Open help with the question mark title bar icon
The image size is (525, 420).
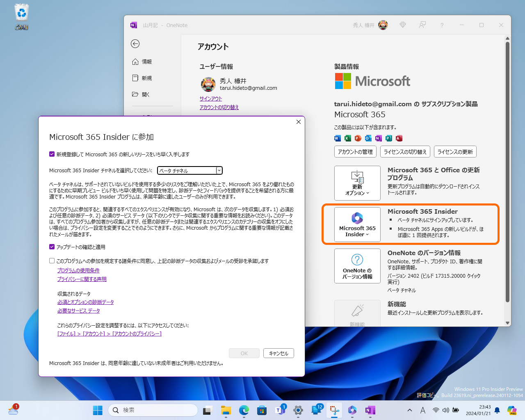point(442,25)
